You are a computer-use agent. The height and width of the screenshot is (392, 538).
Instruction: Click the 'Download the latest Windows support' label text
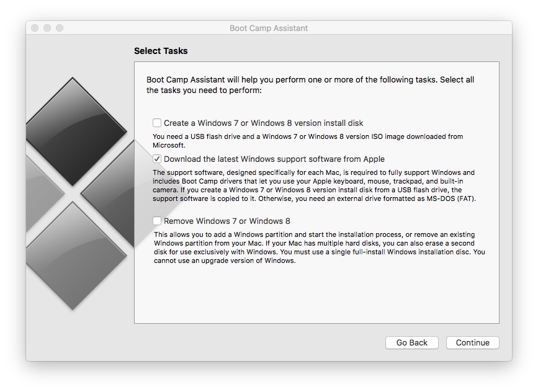pyautogui.click(x=274, y=159)
